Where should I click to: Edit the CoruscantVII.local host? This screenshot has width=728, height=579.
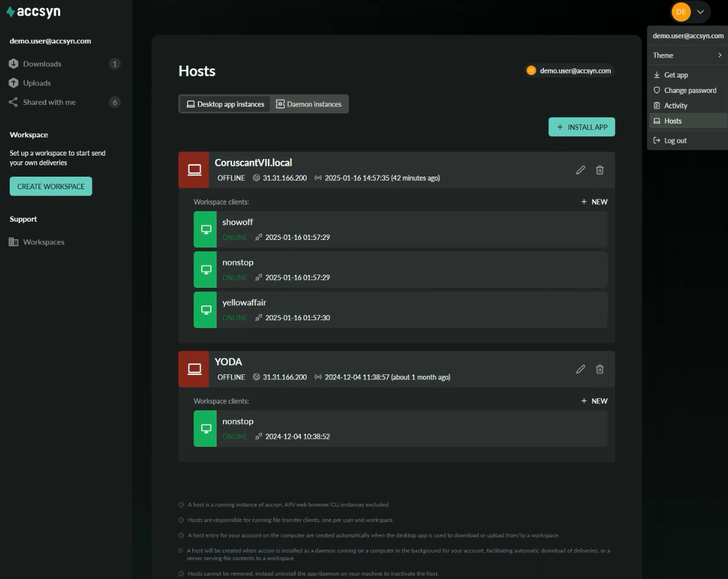[x=580, y=170]
